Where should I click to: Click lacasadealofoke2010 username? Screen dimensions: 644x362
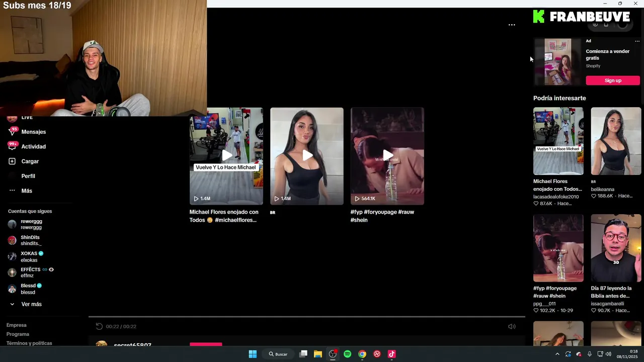pyautogui.click(x=556, y=197)
